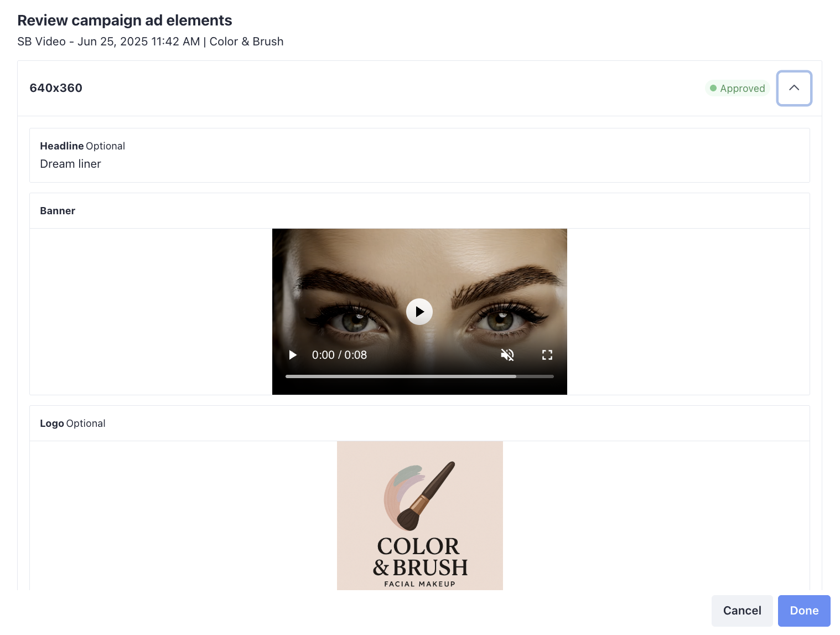This screenshot has height=635, width=840.
Task: Collapse the 640x360 section chevron
Action: (794, 88)
